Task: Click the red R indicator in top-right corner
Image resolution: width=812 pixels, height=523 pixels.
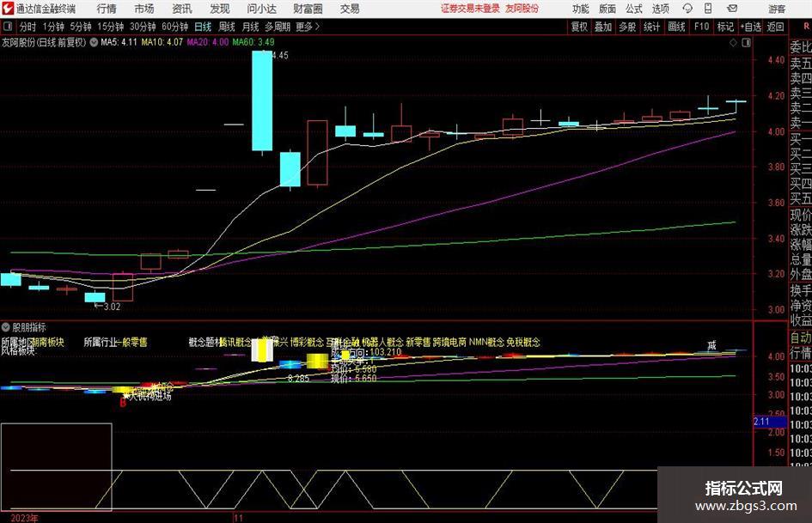Action: pyautogui.click(x=806, y=26)
